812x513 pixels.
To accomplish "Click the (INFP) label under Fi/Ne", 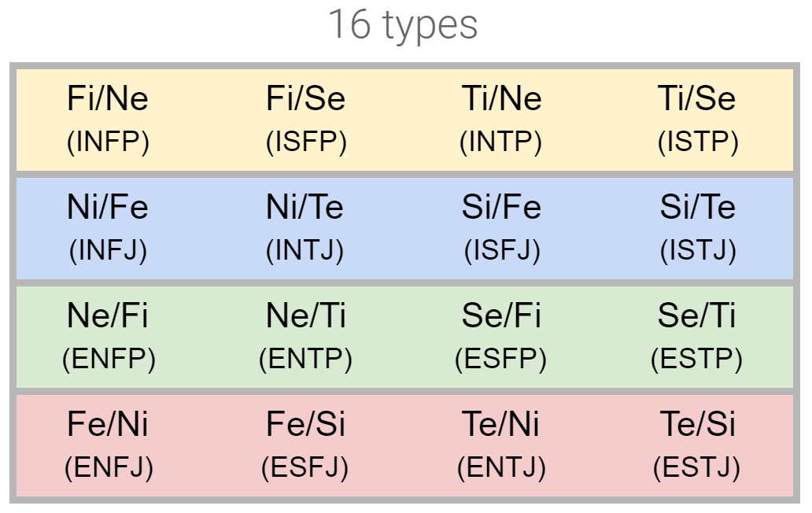I will [109, 142].
